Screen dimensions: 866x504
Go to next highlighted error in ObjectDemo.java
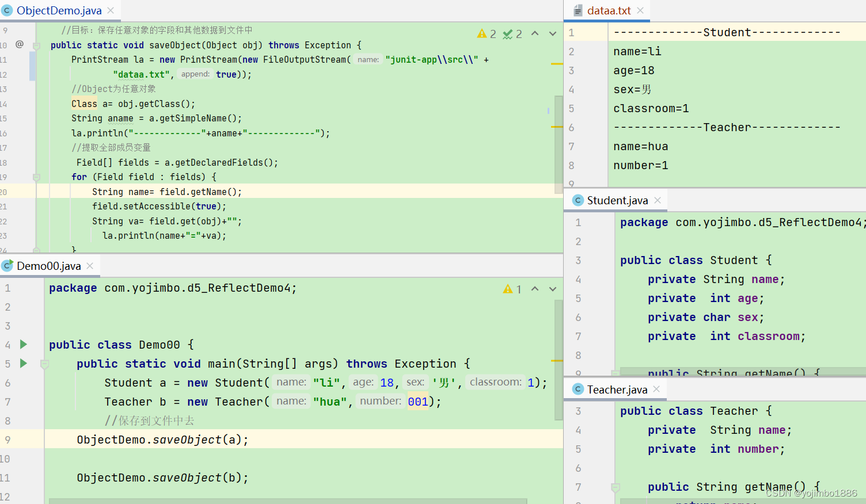tap(553, 33)
